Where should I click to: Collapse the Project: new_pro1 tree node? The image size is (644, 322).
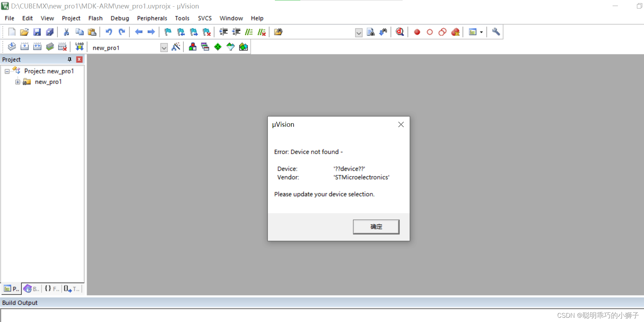click(x=7, y=71)
